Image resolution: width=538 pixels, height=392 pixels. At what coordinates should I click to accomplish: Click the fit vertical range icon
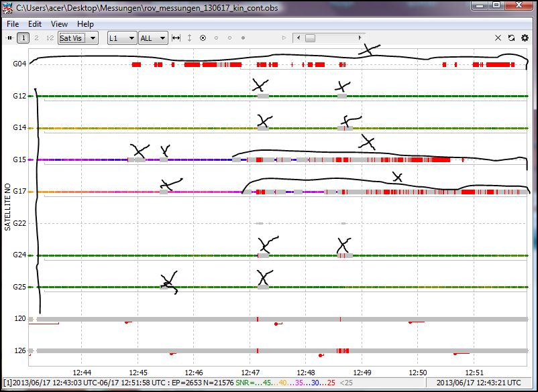(189, 38)
